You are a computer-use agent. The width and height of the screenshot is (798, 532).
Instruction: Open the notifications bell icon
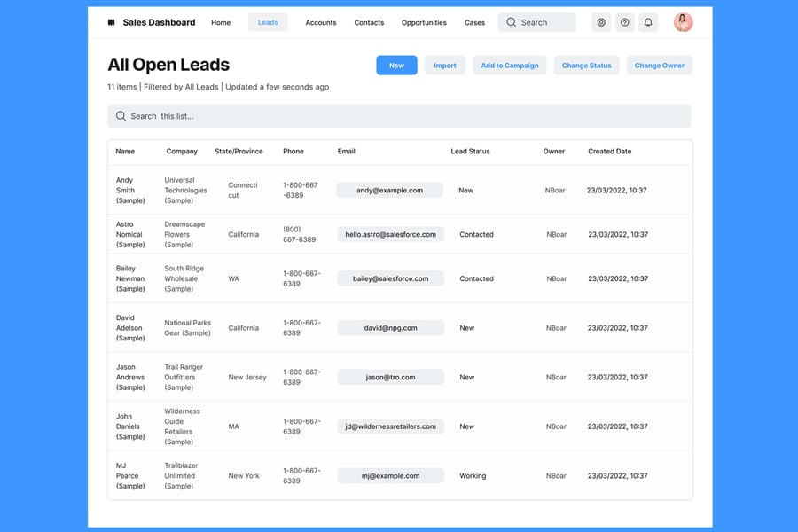click(x=648, y=23)
